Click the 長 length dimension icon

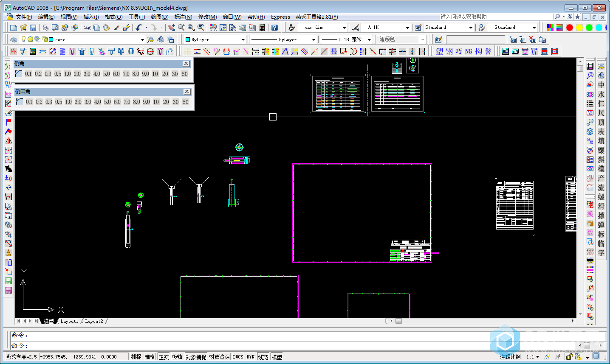[x=334, y=51]
